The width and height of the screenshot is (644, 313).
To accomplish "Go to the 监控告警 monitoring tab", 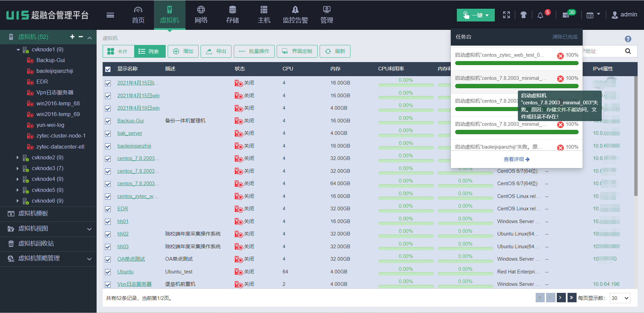I will pyautogui.click(x=295, y=15).
